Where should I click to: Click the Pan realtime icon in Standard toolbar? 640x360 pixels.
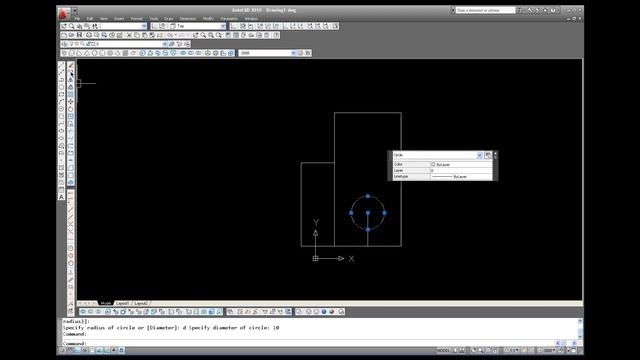coord(196,35)
